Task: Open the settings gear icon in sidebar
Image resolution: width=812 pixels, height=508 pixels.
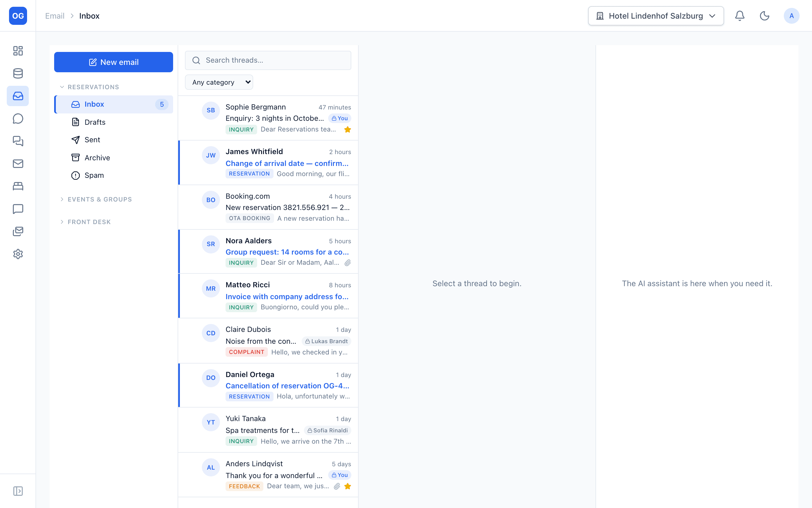Action: click(x=18, y=254)
